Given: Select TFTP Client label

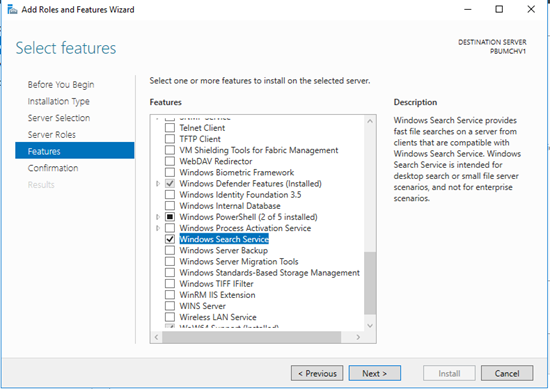Looking at the screenshot, I should pyautogui.click(x=200, y=139).
